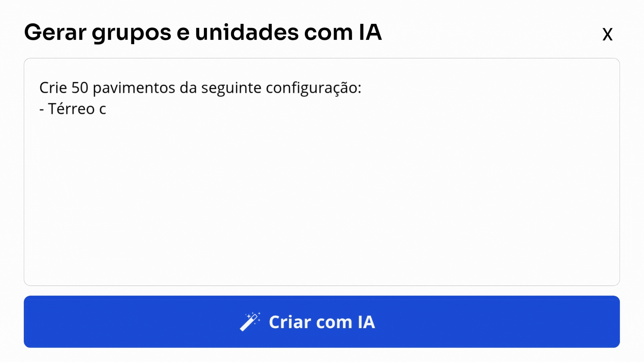Click the word da in prompt
644x362 pixels.
(188, 88)
